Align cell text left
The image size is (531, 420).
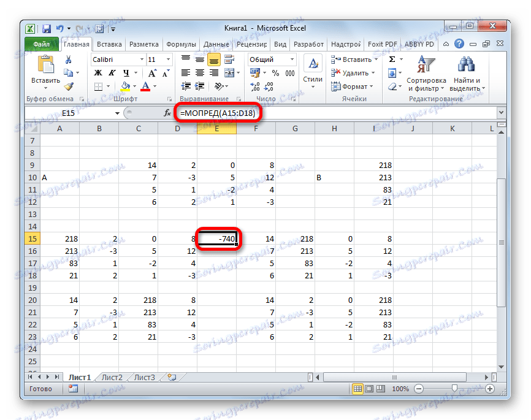[x=186, y=73]
